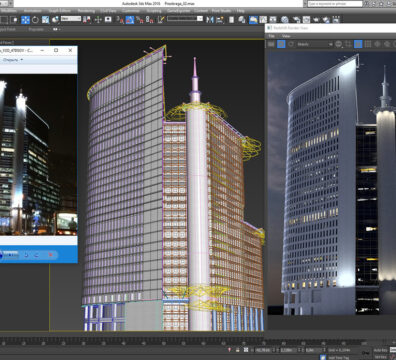Select the Select and Scale tool
The height and width of the screenshot is (360, 396).
point(45,20)
